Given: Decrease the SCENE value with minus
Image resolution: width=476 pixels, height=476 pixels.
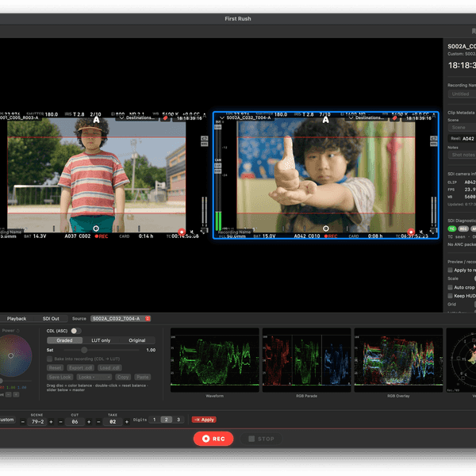Looking at the screenshot, I should pos(23,422).
